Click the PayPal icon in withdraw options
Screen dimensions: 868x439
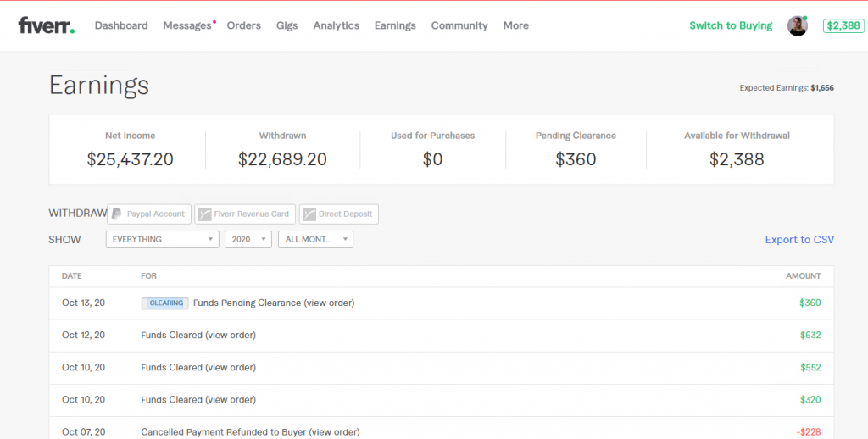116,214
